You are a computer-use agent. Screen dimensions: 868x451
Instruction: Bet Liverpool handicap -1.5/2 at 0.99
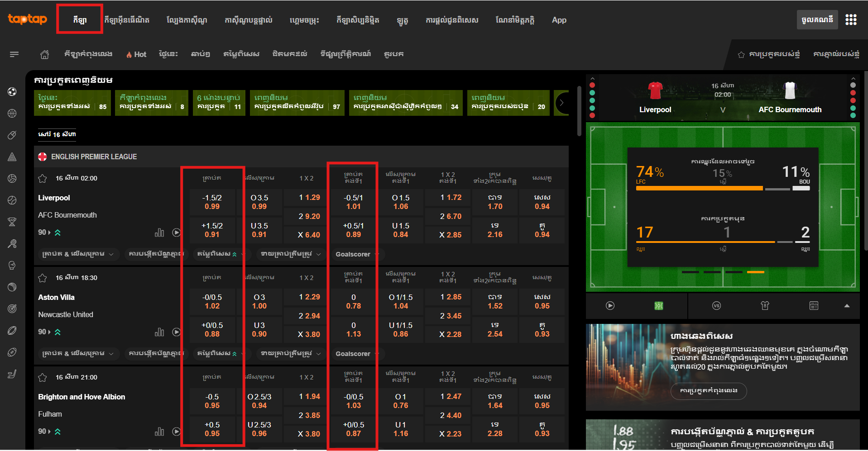coord(212,202)
